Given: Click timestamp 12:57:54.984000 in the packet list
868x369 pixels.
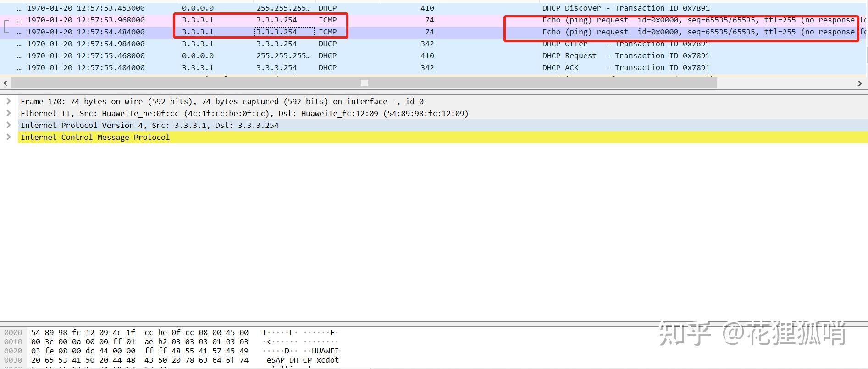Looking at the screenshot, I should 86,44.
